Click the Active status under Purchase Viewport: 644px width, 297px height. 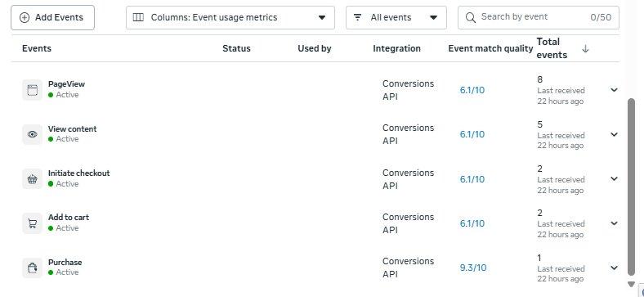click(x=63, y=272)
